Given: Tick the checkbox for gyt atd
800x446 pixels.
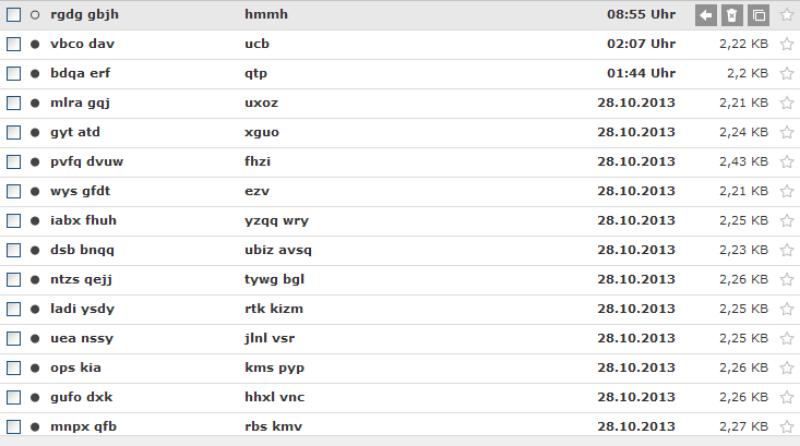Looking at the screenshot, I should pyautogui.click(x=14, y=133).
